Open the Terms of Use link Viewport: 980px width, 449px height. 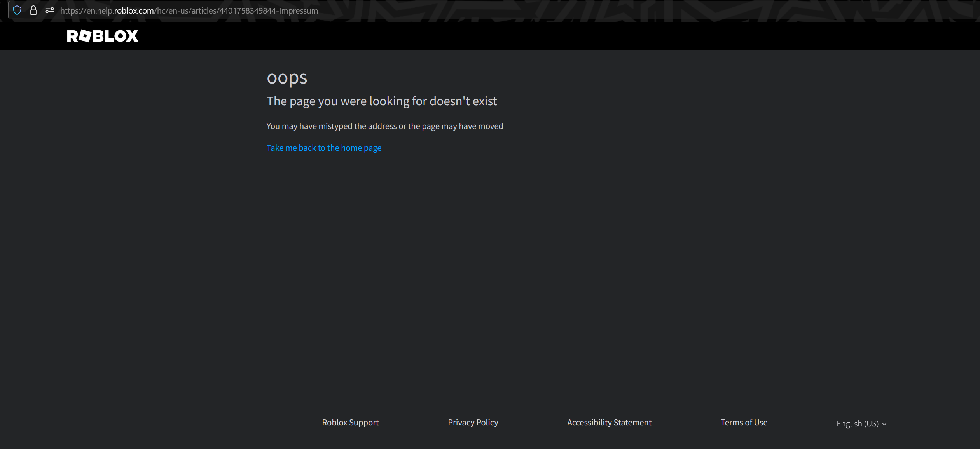coord(744,422)
